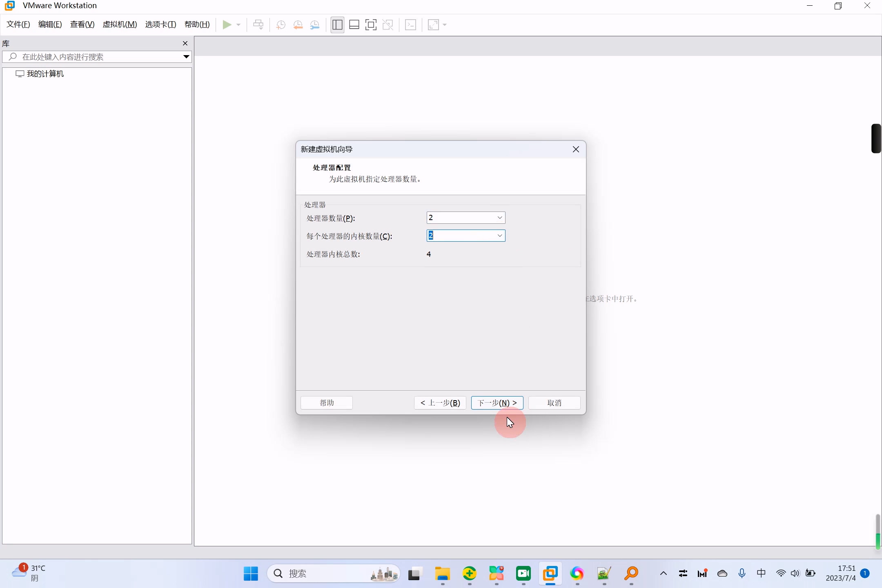882x588 pixels.
Task: Open the green video meeting taskbar app
Action: click(523, 574)
